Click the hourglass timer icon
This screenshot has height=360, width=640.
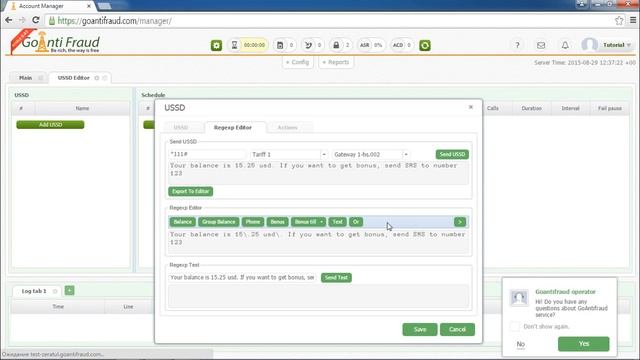(235, 45)
